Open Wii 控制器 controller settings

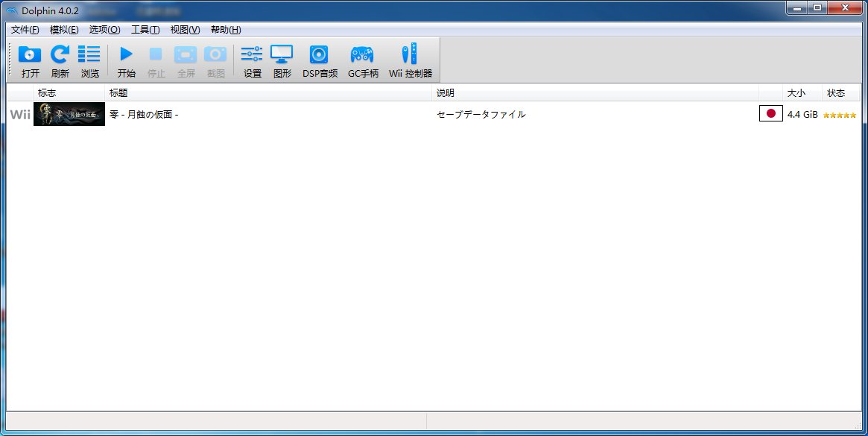click(409, 60)
